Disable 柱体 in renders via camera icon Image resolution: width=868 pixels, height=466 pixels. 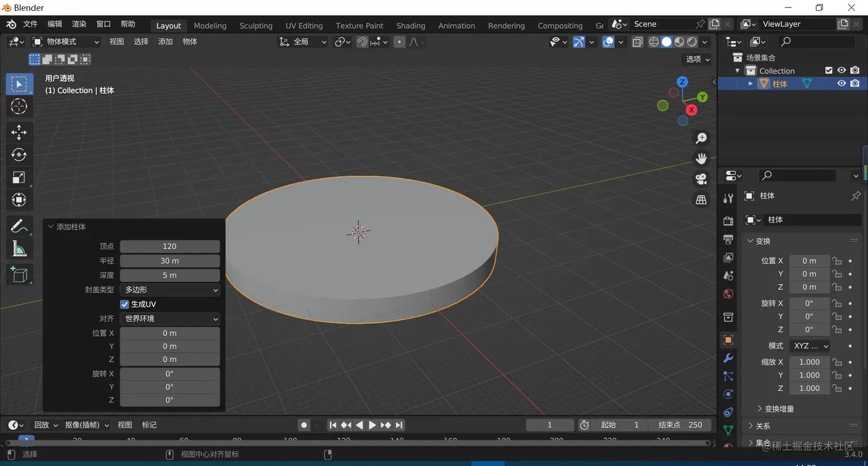(x=855, y=83)
